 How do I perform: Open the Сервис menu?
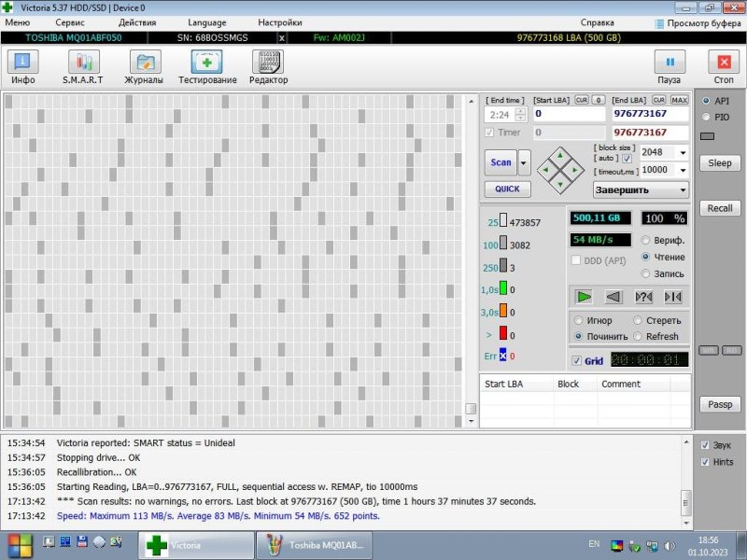point(69,21)
